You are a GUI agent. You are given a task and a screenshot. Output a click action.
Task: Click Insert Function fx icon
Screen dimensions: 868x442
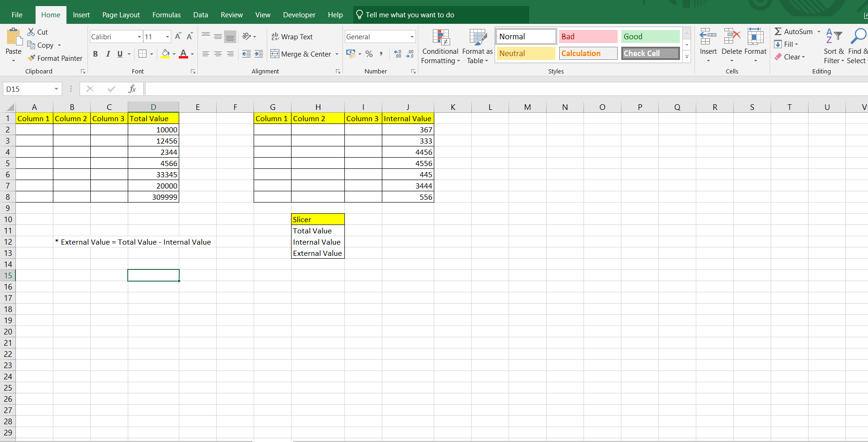point(132,89)
